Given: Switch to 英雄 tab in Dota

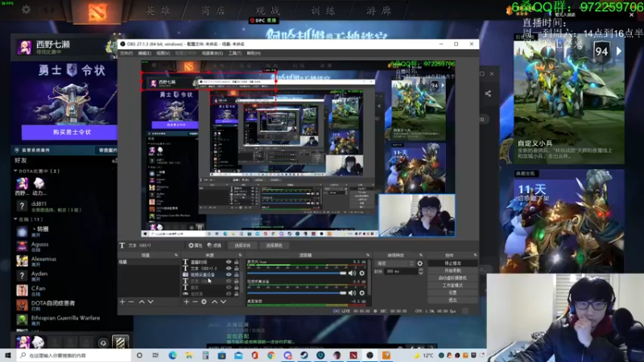Looking at the screenshot, I should point(158,10).
